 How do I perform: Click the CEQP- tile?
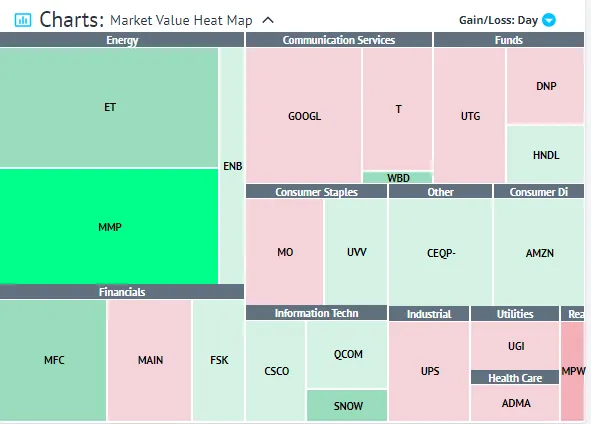coord(440,253)
